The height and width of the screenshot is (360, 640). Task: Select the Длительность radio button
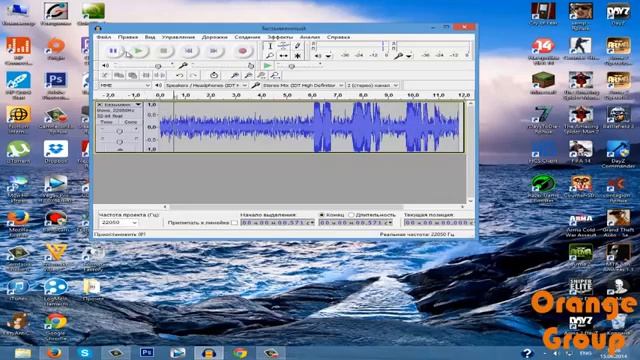click(x=351, y=215)
